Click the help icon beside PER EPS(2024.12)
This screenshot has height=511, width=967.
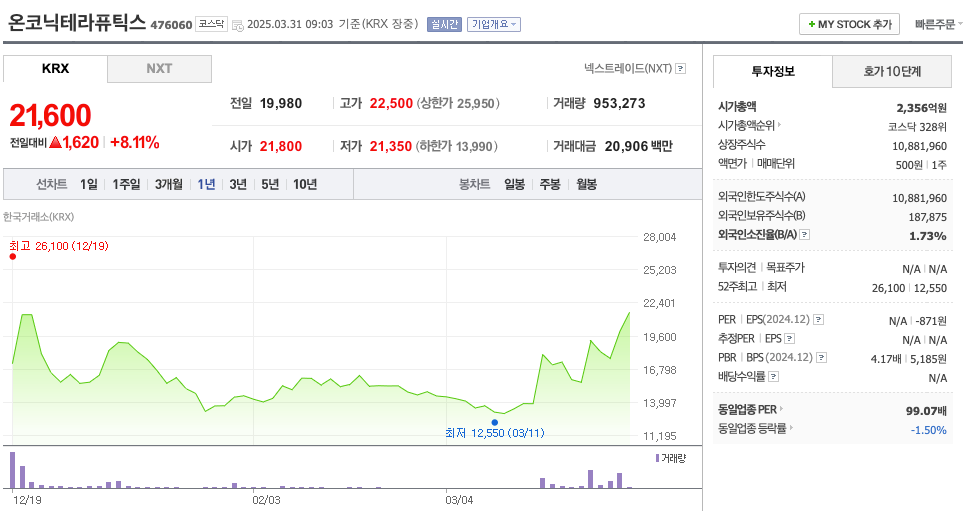[x=819, y=319]
